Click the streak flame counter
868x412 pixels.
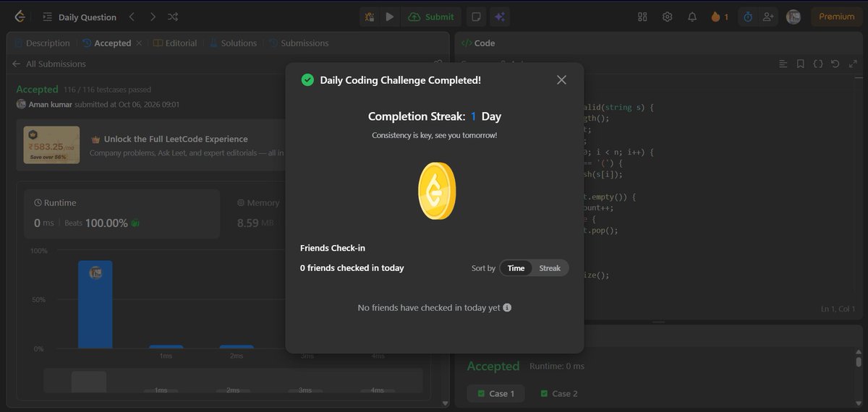click(720, 17)
